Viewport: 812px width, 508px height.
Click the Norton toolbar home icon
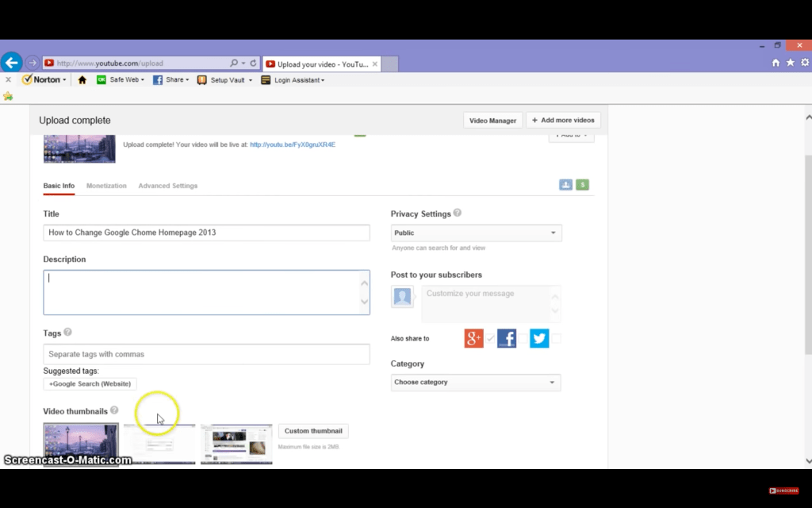(82, 80)
